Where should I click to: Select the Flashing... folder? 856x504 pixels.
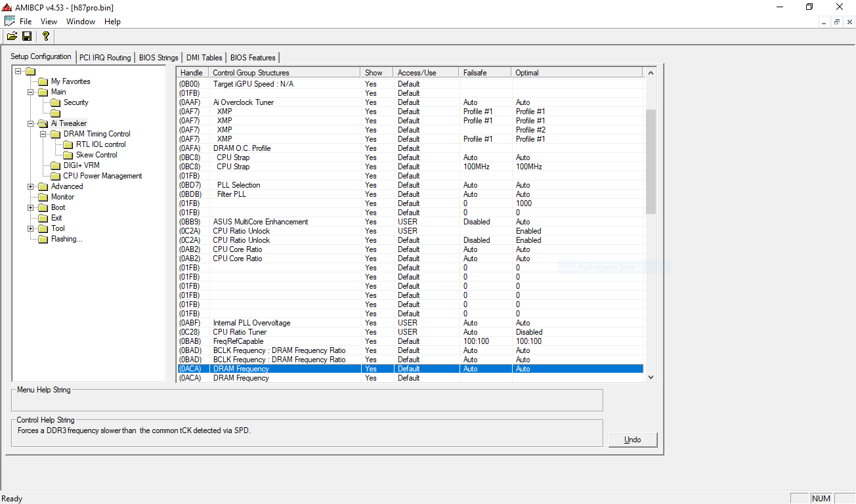(x=66, y=239)
